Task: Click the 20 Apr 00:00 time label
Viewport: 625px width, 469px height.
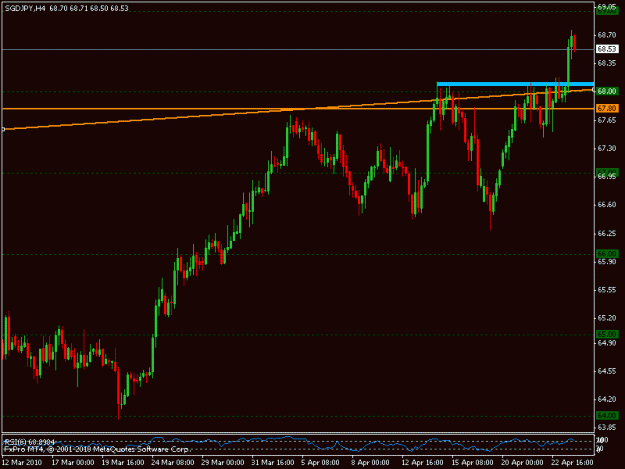Action: click(x=522, y=462)
